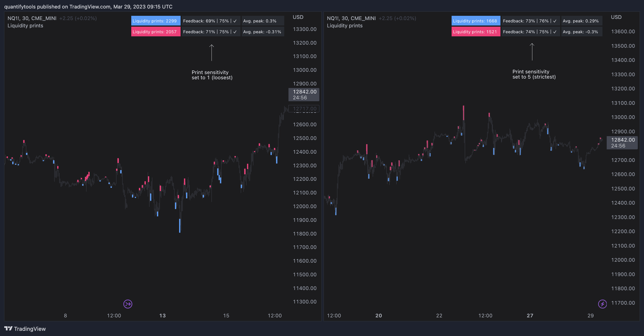Image resolution: width=644 pixels, height=336 pixels.
Task: Click the checkmark in the 69% | 75% feedback cell
Action: 235,21
